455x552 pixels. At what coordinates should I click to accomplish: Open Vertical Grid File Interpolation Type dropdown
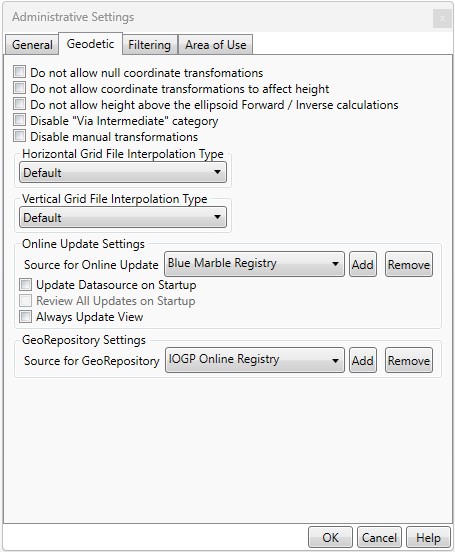click(x=123, y=218)
